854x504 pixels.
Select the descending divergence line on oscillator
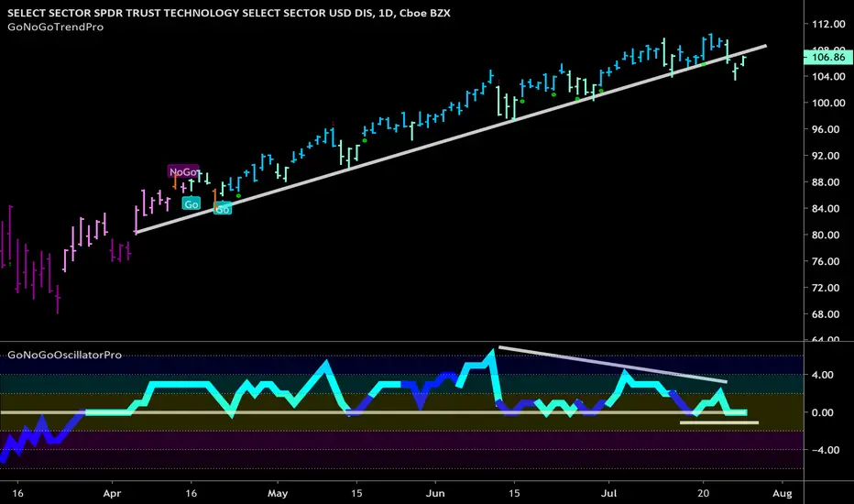pyautogui.click(x=613, y=365)
